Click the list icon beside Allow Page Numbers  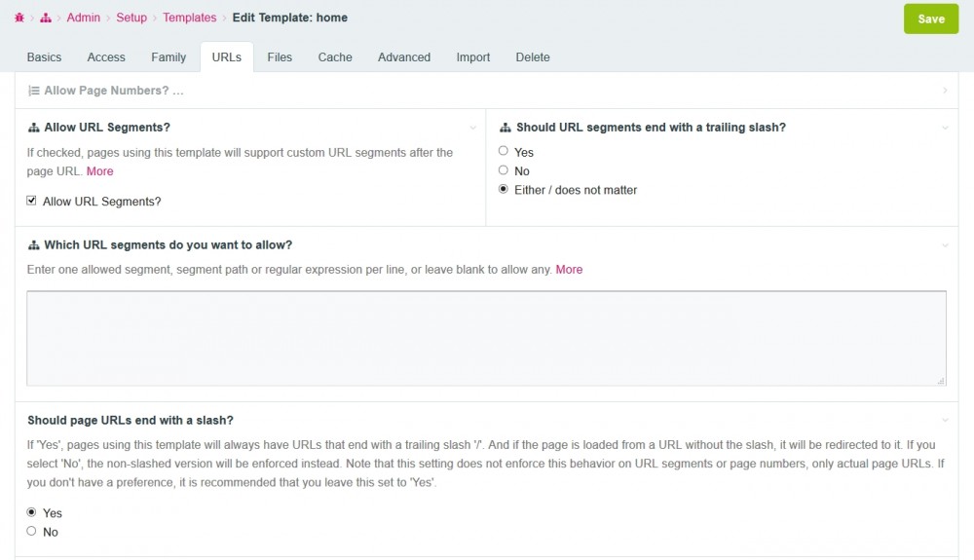click(x=34, y=91)
